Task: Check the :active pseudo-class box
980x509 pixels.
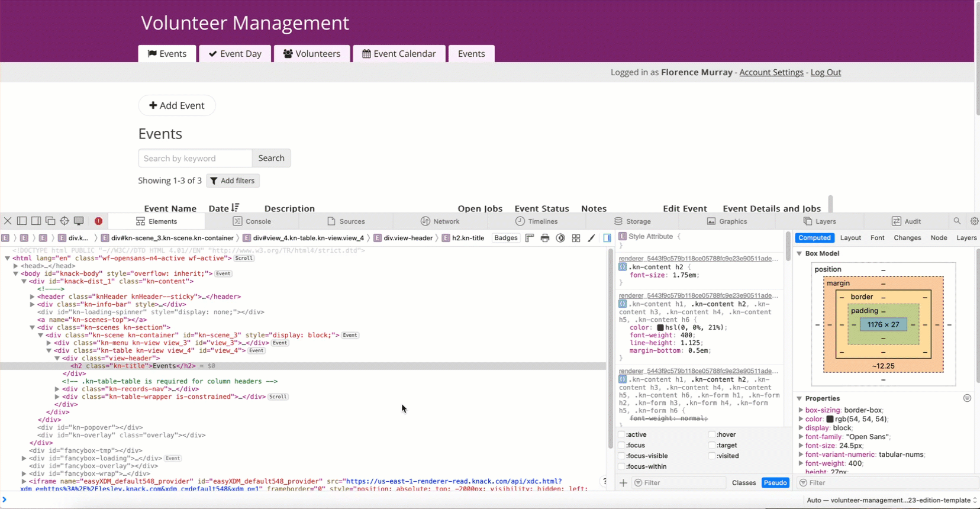Action: pyautogui.click(x=621, y=434)
